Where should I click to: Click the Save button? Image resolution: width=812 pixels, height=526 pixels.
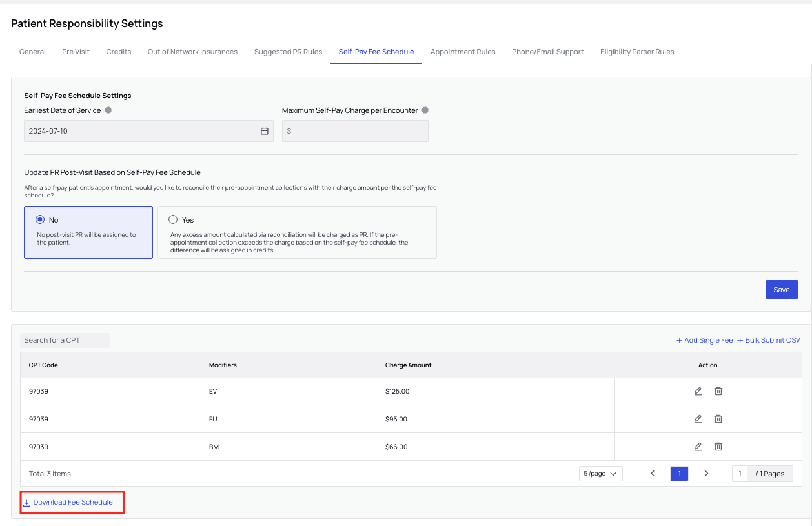point(781,290)
